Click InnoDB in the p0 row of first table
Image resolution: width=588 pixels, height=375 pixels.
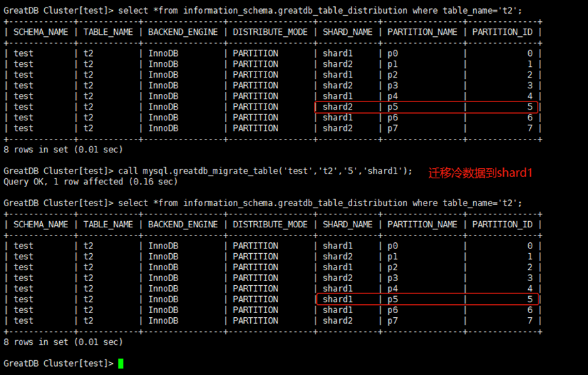point(163,53)
